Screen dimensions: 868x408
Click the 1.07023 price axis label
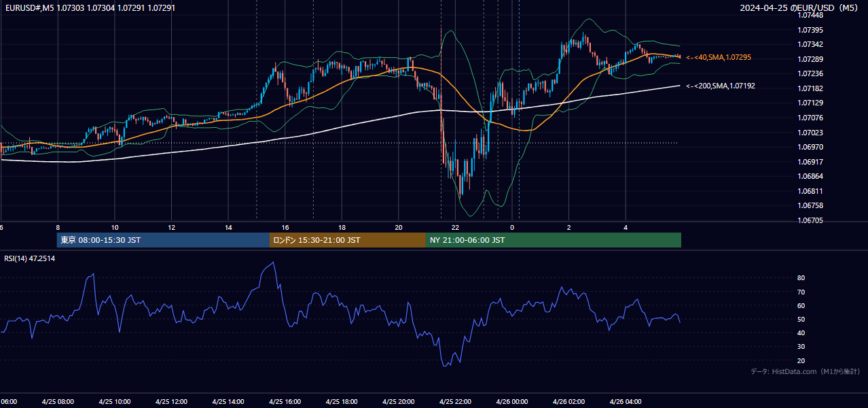(810, 133)
